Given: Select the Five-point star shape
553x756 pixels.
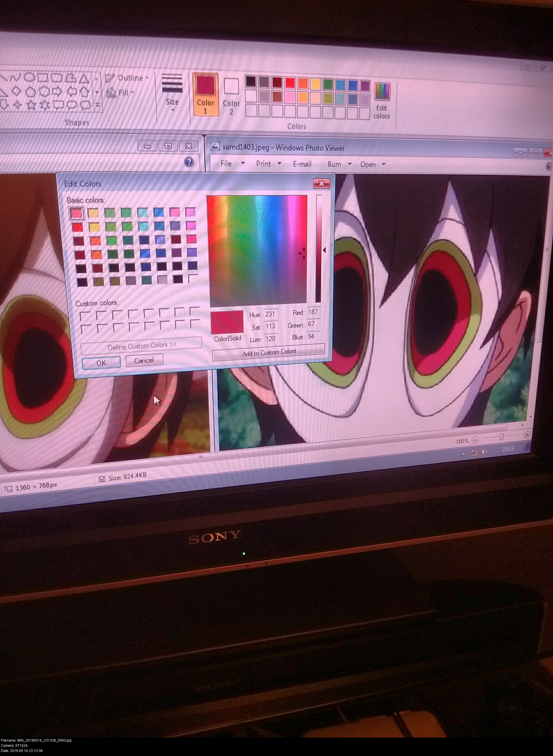Looking at the screenshot, I should (x=31, y=105).
